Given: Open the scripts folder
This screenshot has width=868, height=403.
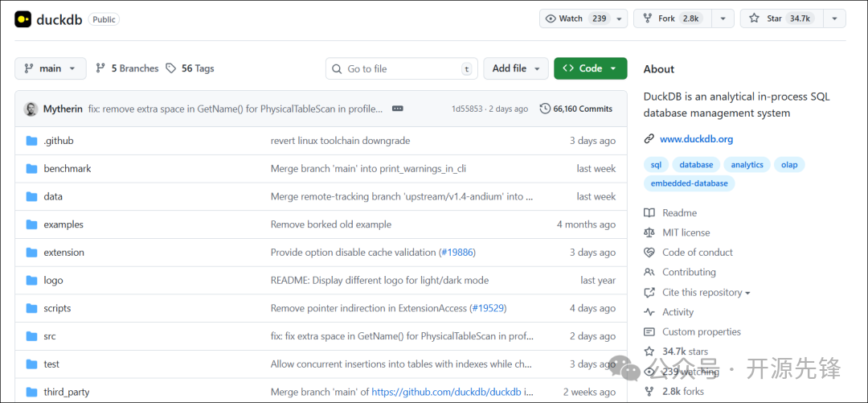Looking at the screenshot, I should [58, 308].
